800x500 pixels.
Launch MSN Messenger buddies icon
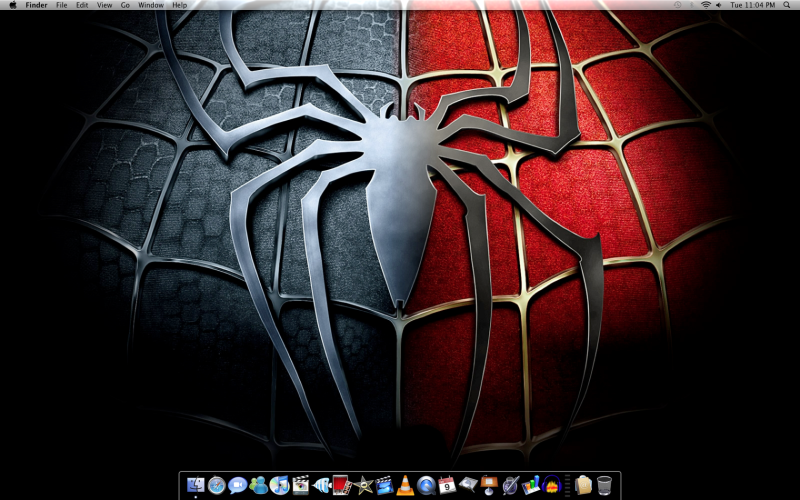point(258,485)
